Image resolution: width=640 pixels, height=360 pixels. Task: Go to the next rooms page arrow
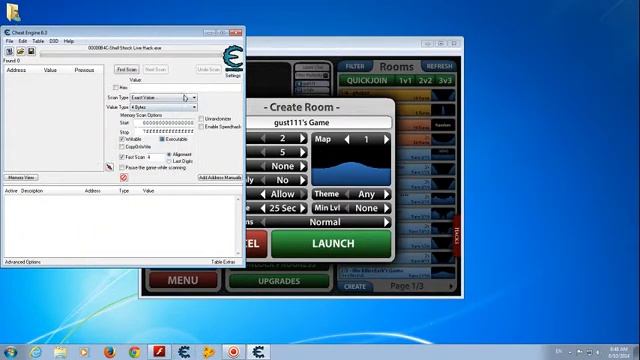(x=451, y=287)
